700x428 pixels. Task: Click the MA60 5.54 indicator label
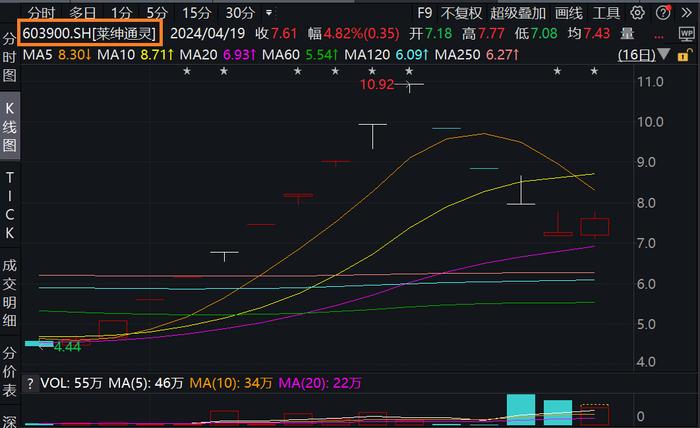pyautogui.click(x=300, y=54)
